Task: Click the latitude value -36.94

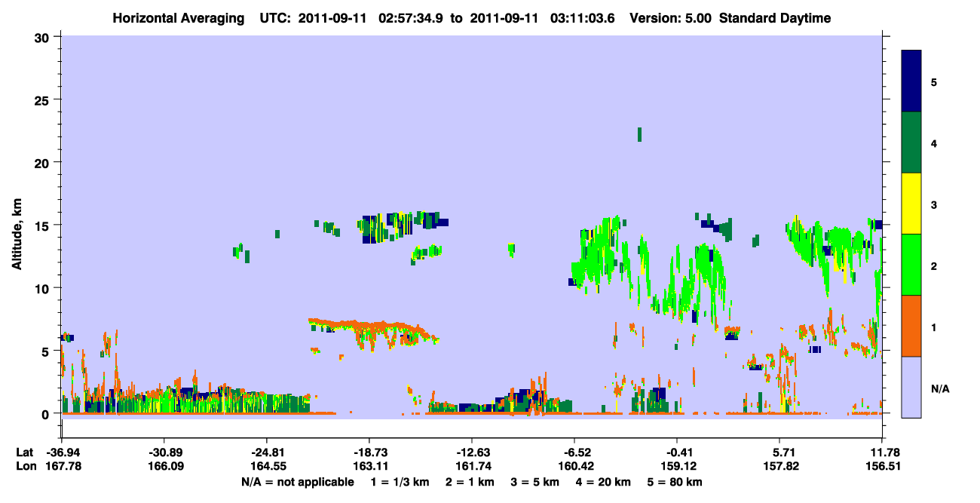Action: click(62, 452)
